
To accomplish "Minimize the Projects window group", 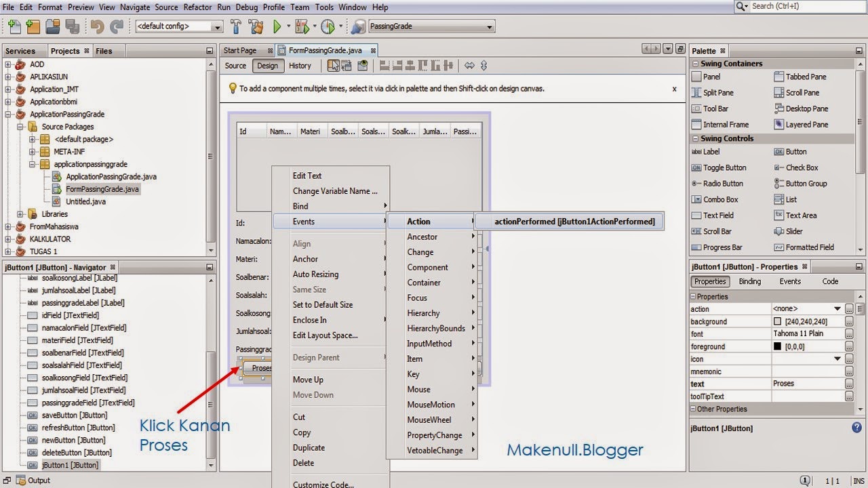I will (x=210, y=51).
